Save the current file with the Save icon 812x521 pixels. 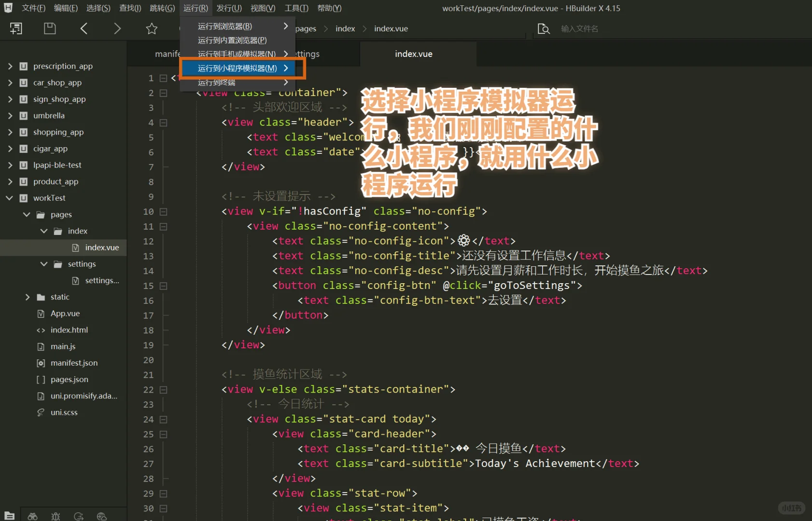(x=49, y=28)
